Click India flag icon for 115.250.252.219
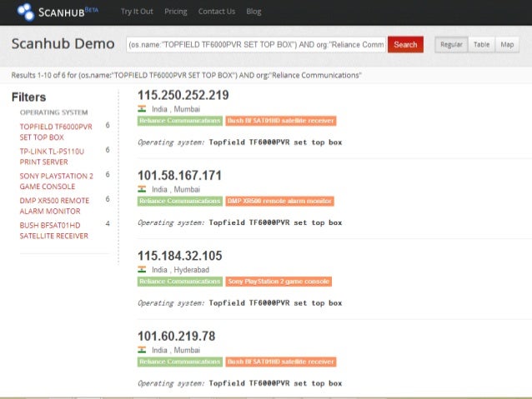The height and width of the screenshot is (399, 532). coord(142,109)
